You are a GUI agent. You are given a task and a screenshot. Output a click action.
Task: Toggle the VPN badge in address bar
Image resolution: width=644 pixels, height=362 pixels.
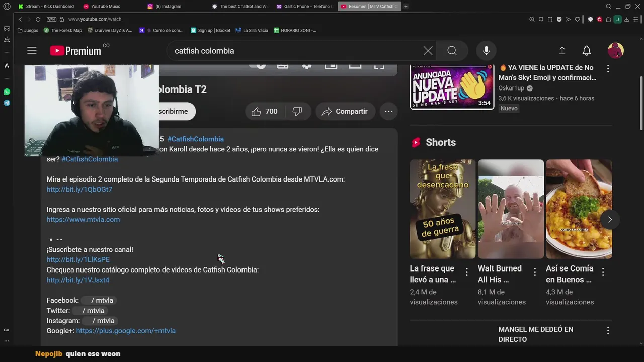[x=51, y=19]
